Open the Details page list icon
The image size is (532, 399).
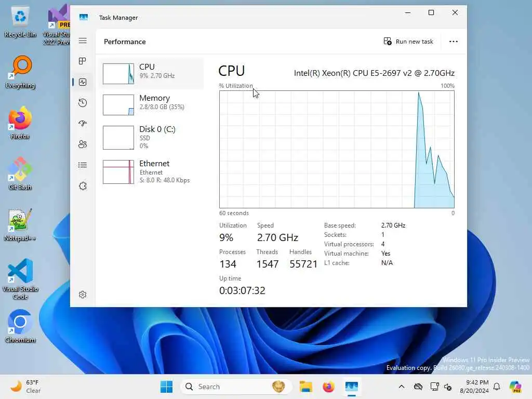(x=83, y=165)
